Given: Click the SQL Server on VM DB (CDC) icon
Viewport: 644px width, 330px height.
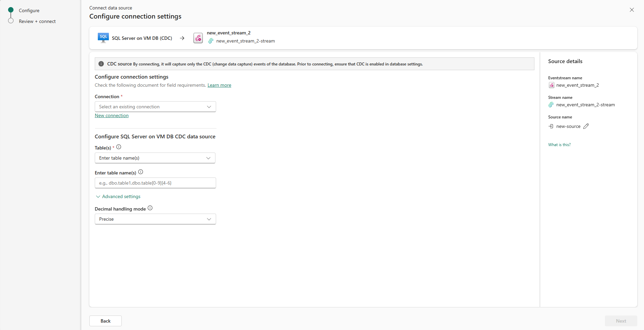Looking at the screenshot, I should [103, 37].
